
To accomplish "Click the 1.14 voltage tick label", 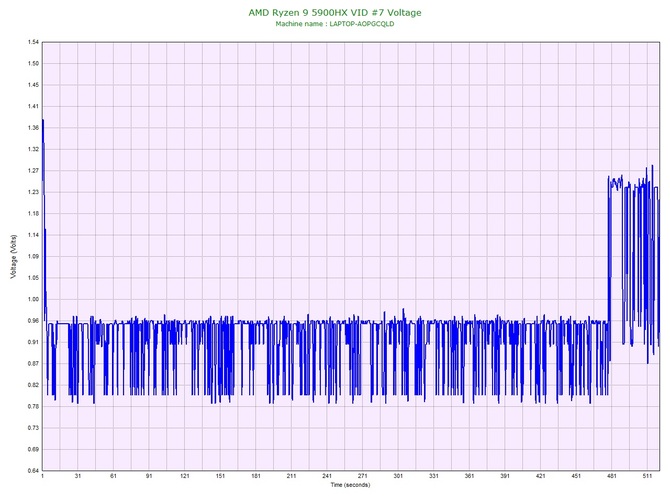I will (x=33, y=235).
